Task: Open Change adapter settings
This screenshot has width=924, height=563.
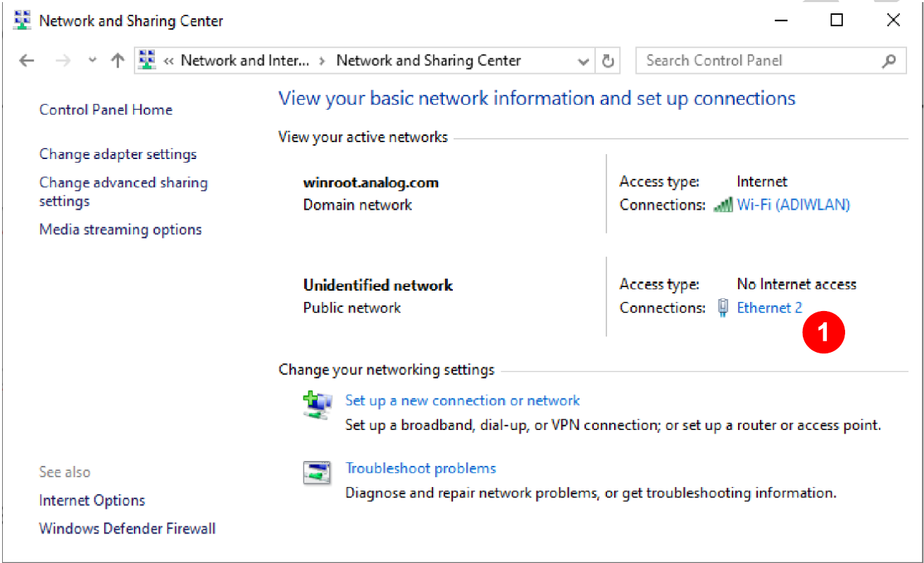Action: [118, 154]
